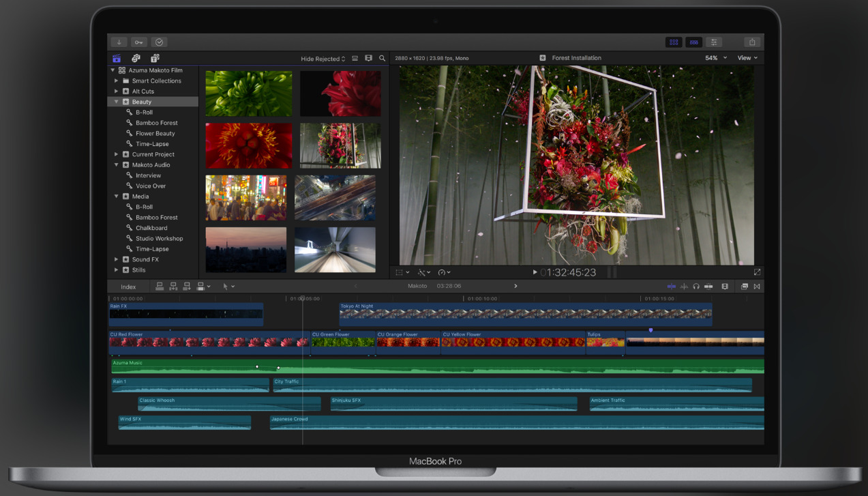Select the Tokyo At Night timeline clip

click(526, 315)
